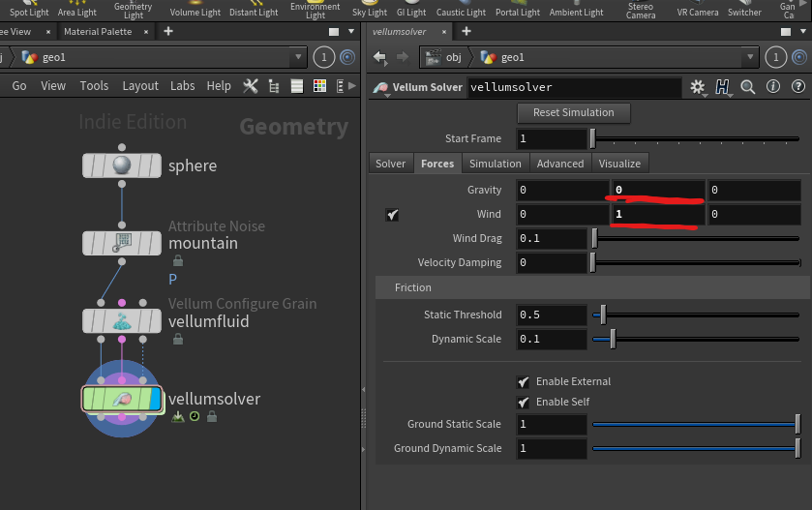Uncheck Enable Self friction

click(524, 402)
